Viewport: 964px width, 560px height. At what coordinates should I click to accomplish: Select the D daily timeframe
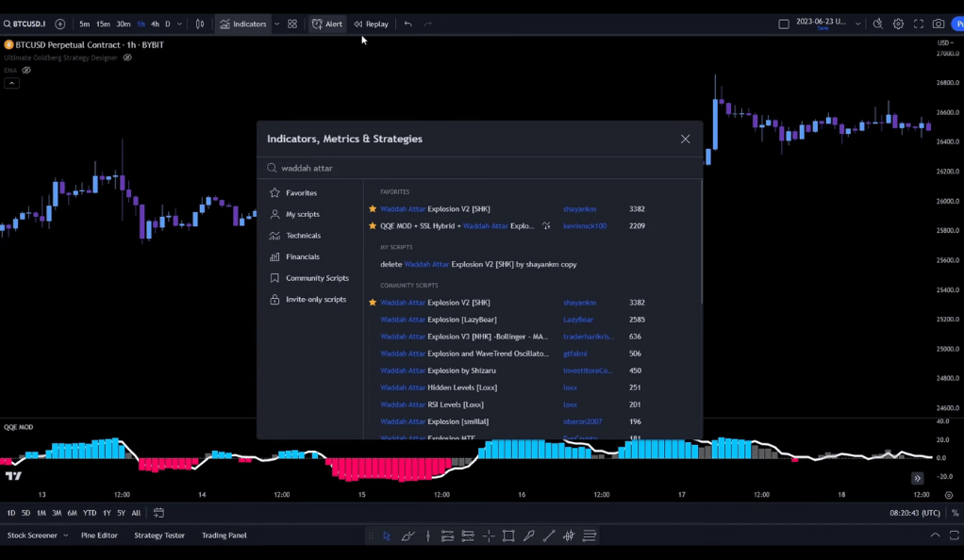pos(167,24)
